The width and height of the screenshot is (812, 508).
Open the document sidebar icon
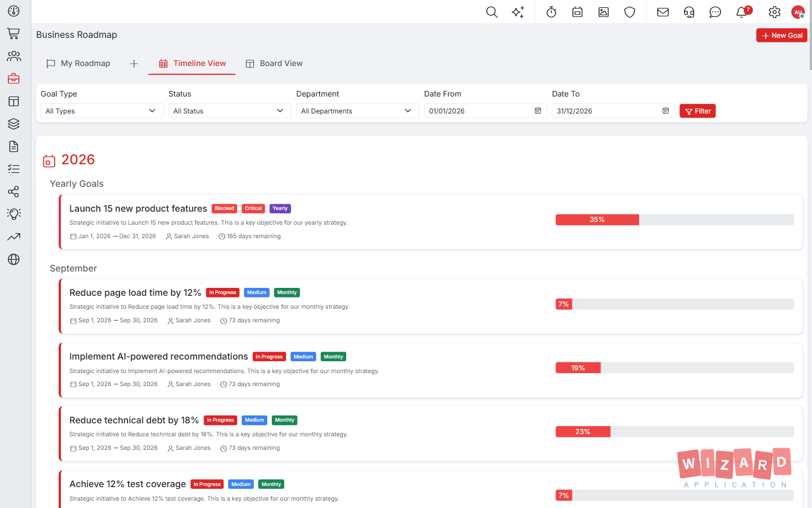[14, 147]
